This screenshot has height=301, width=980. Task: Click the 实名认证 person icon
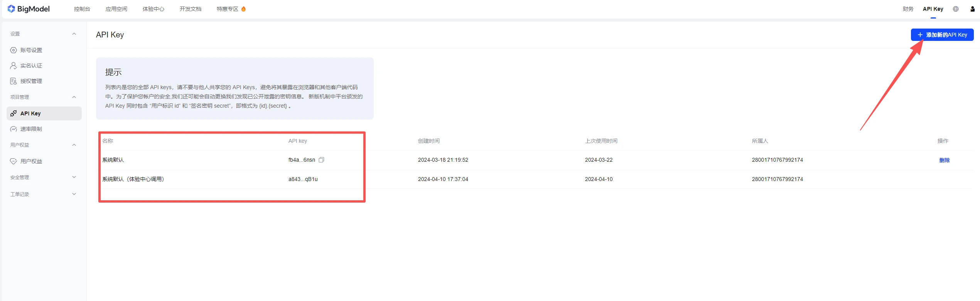(13, 66)
